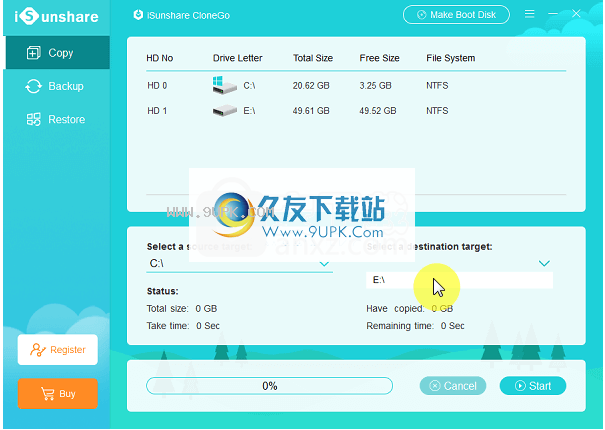Close the CloneGo window
The height and width of the screenshot is (430, 605).
[576, 14]
